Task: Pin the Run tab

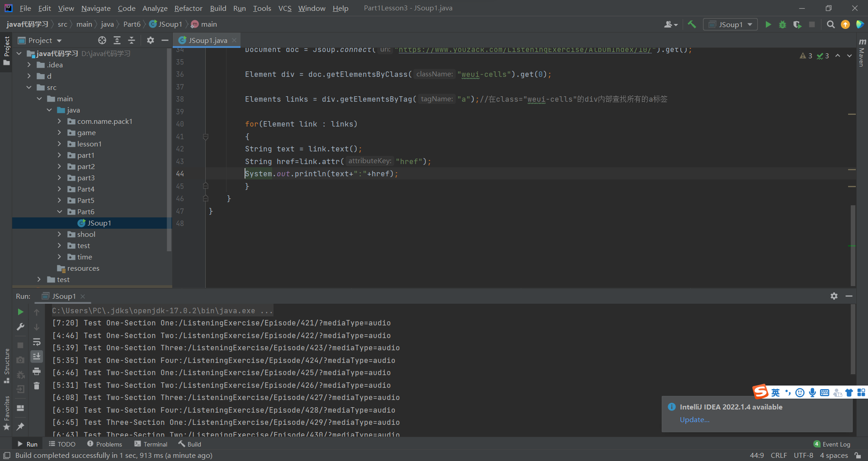Action: point(20,426)
